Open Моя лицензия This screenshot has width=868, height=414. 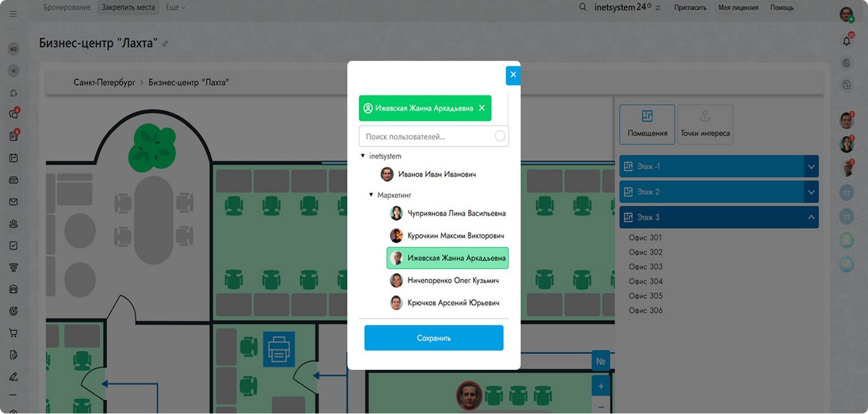pyautogui.click(x=739, y=8)
